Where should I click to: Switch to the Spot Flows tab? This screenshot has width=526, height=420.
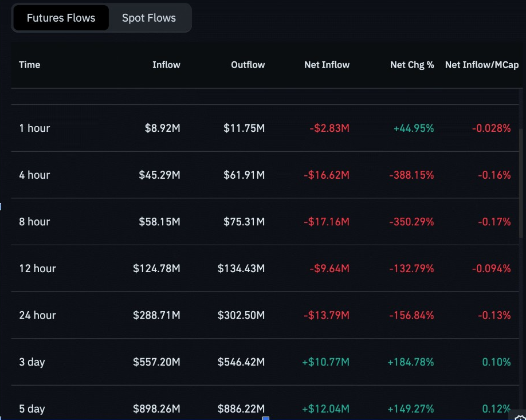pyautogui.click(x=148, y=17)
